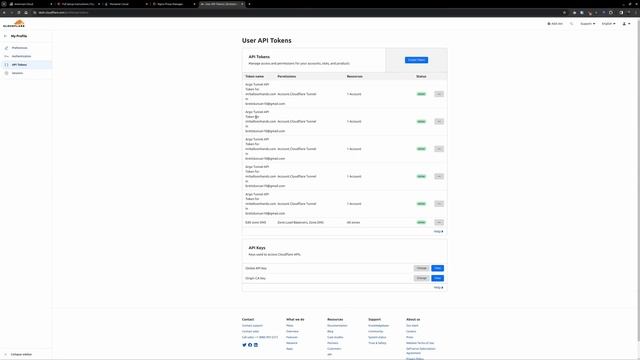The width and height of the screenshot is (640, 360).
Task: Switch to the Nginx Proxy Manager tab
Action: [173, 4]
